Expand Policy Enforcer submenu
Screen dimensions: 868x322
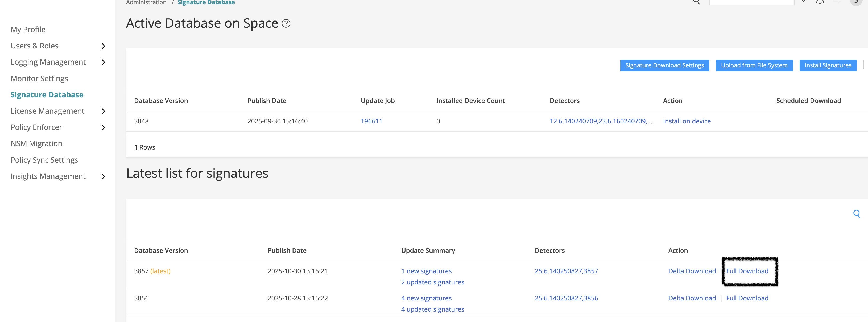click(x=103, y=127)
